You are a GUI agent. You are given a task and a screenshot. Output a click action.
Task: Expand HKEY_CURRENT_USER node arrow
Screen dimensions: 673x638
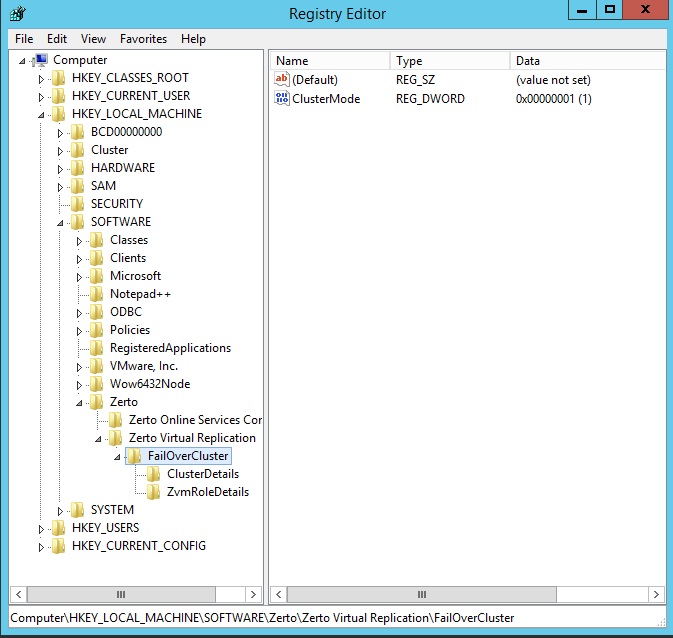click(41, 97)
